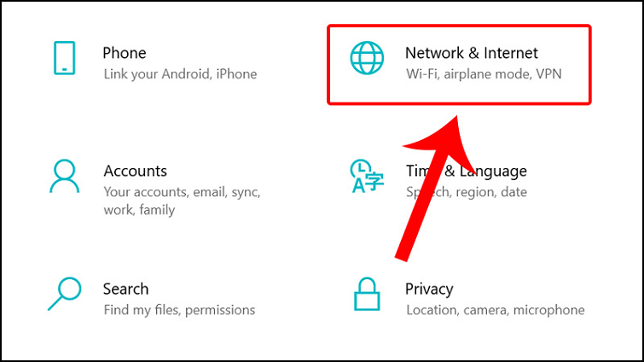This screenshot has height=362, width=644.
Task: Click the Phone device icon
Action: coord(65,58)
